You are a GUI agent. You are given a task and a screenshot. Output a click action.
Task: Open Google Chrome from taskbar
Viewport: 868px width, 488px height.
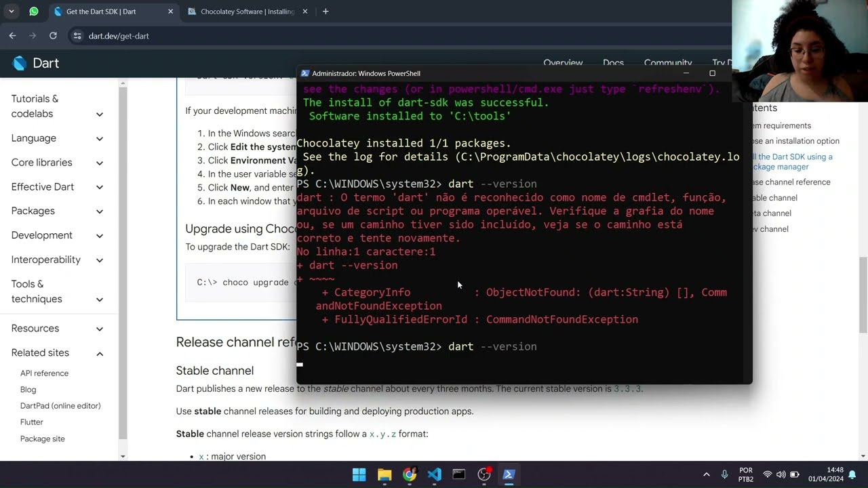(410, 474)
